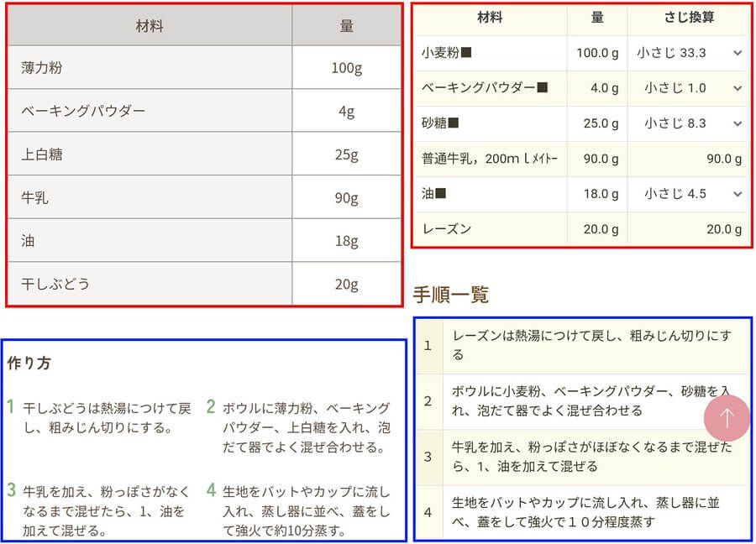Image resolution: width=756 pixels, height=544 pixels.
Task: Click step 1 row about レーズン in 手順一覧
Action: (x=591, y=345)
